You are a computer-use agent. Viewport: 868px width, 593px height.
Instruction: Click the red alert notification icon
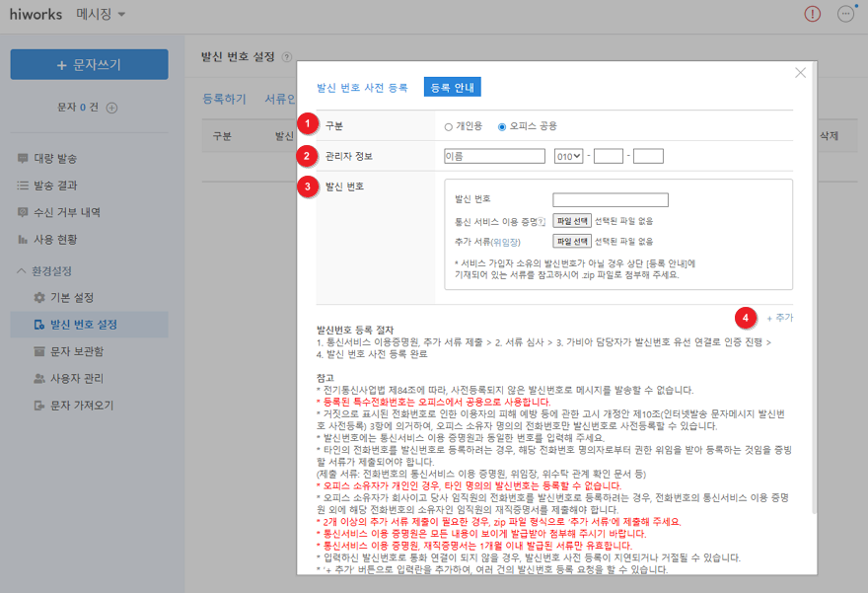812,14
